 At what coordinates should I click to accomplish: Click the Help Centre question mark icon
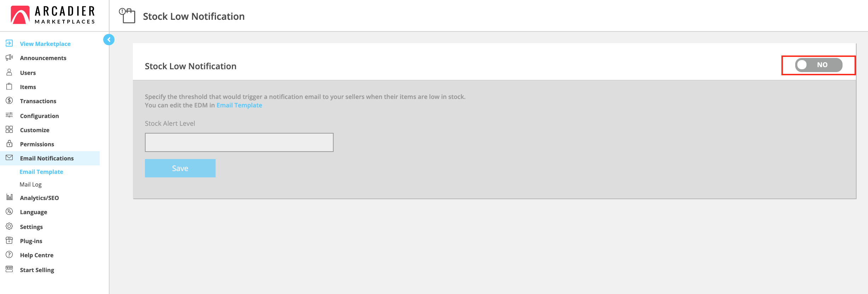9,255
